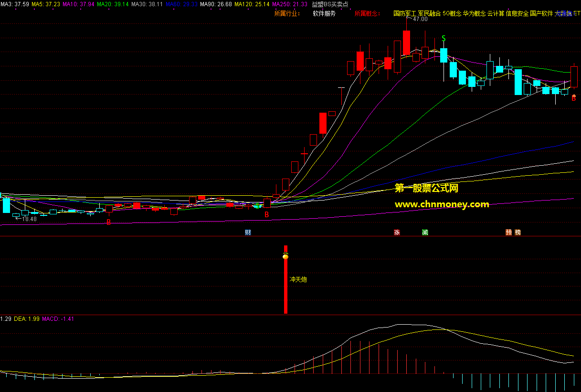Click the B buy marker before the rally

(x=267, y=215)
